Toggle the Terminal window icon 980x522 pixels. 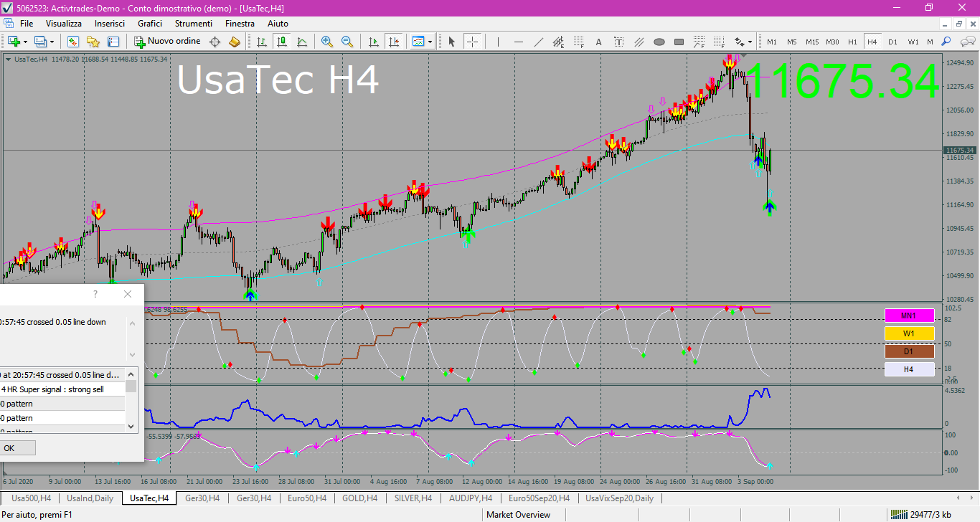(x=113, y=42)
